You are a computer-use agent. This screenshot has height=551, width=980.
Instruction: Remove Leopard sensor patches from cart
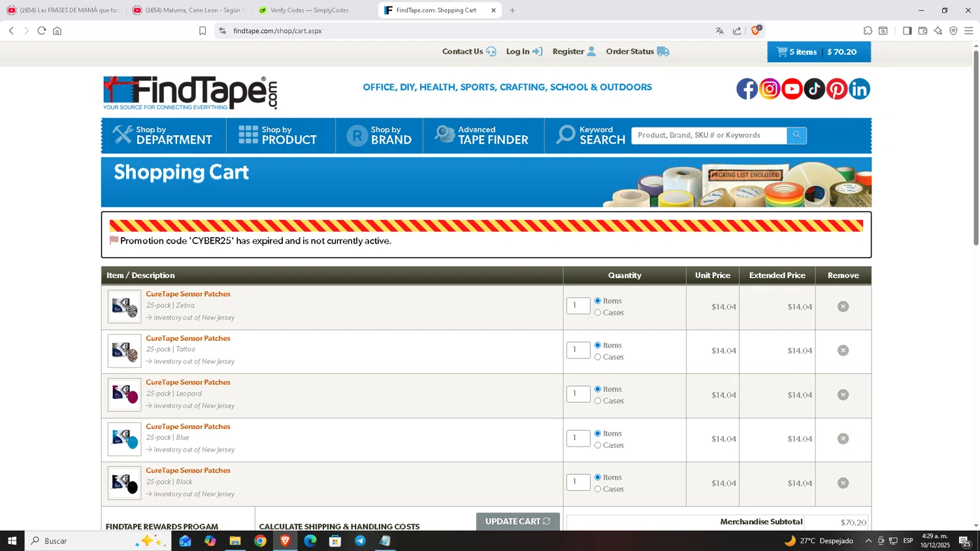point(843,395)
